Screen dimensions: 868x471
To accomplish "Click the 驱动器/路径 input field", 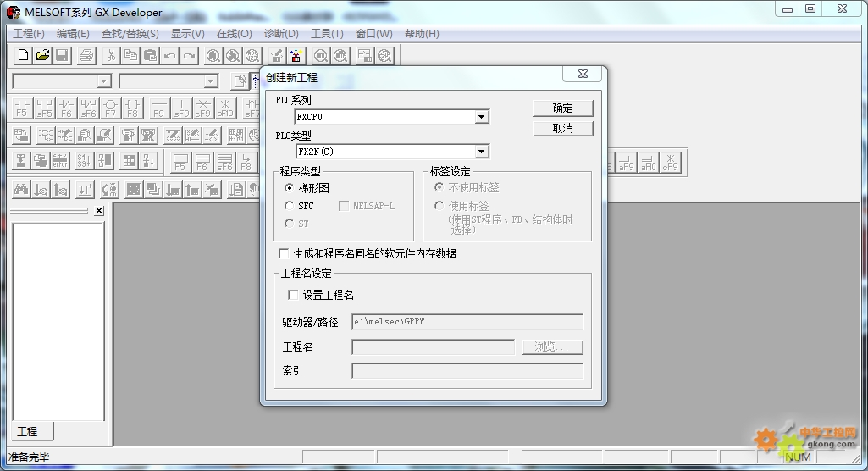I will [467, 322].
